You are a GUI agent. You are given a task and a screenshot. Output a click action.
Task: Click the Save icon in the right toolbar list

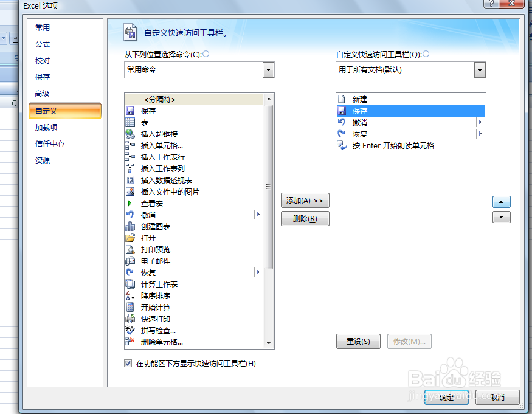pos(342,111)
